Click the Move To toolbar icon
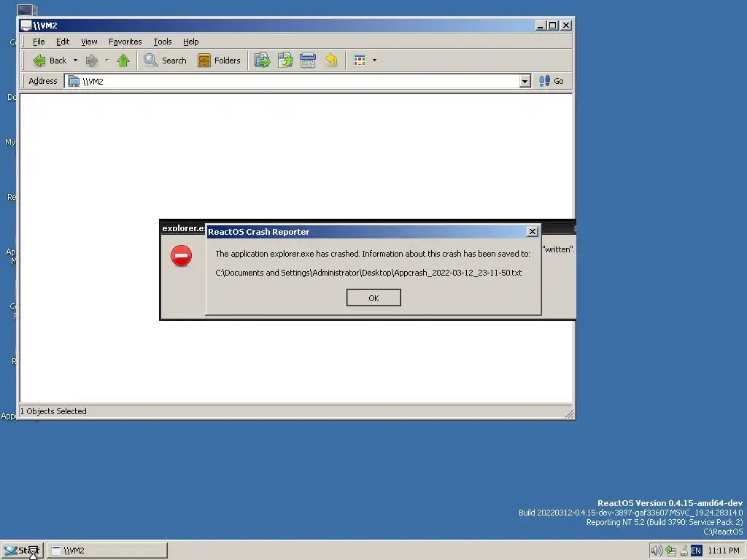 click(x=262, y=61)
